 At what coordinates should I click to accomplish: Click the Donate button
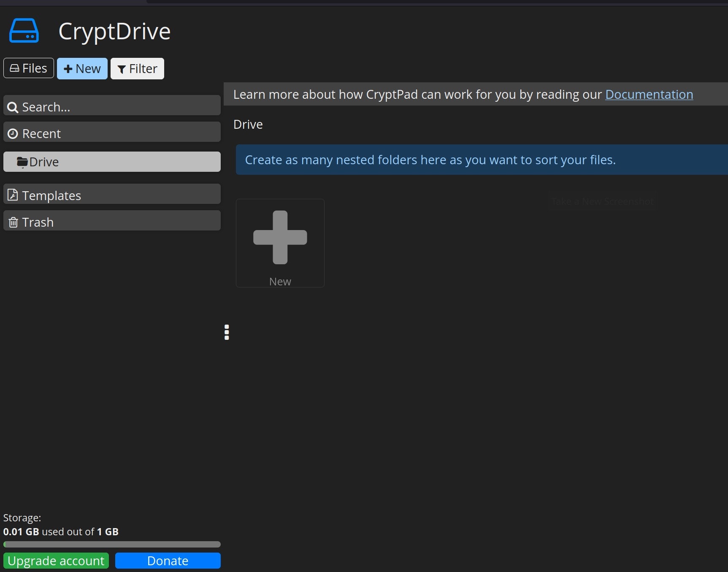[x=168, y=561]
